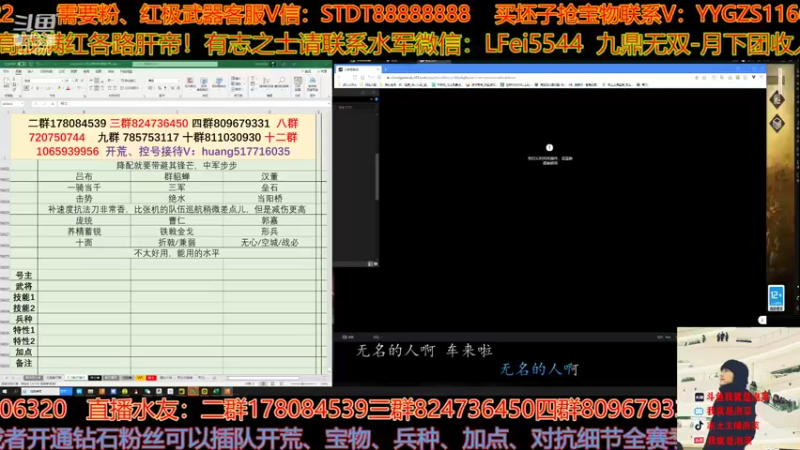Open the WeChat icon on the taskbar
This screenshot has width=800, height=450.
pyautogui.click(x=147, y=391)
